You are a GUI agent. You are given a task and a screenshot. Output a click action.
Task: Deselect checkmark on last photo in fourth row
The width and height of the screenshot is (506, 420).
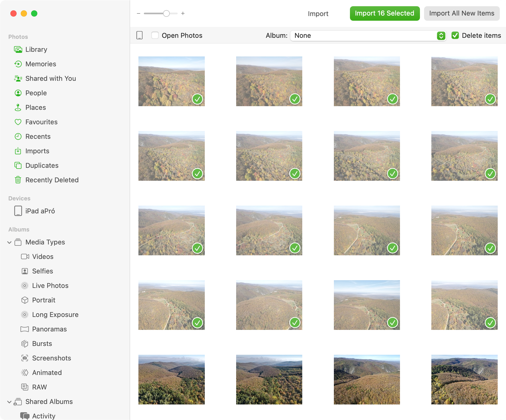click(490, 323)
